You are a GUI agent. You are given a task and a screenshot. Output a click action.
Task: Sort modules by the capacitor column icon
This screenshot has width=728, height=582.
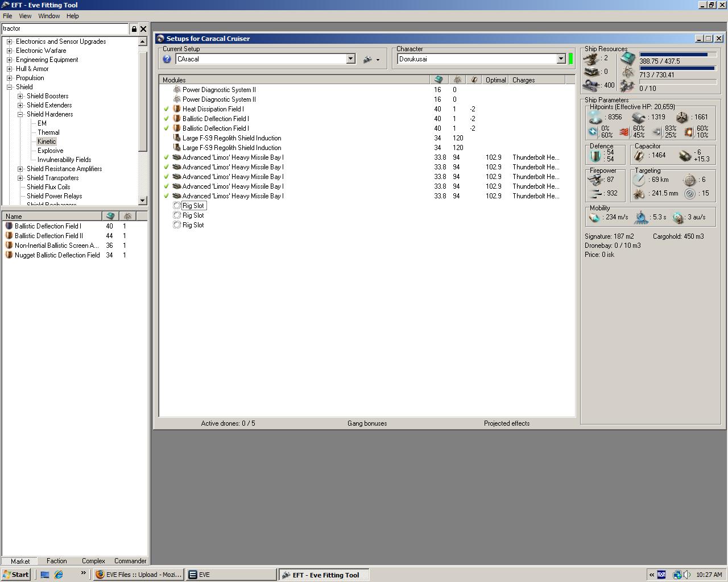(474, 80)
